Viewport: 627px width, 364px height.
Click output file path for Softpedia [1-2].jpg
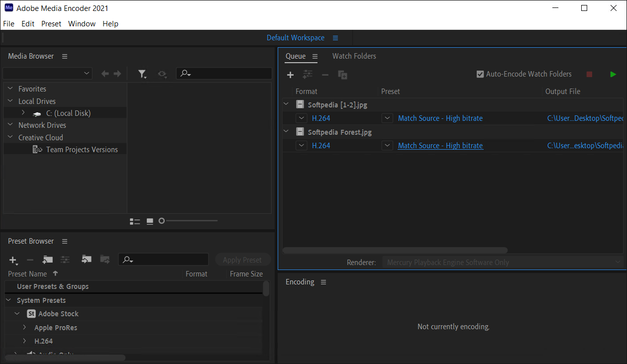585,118
